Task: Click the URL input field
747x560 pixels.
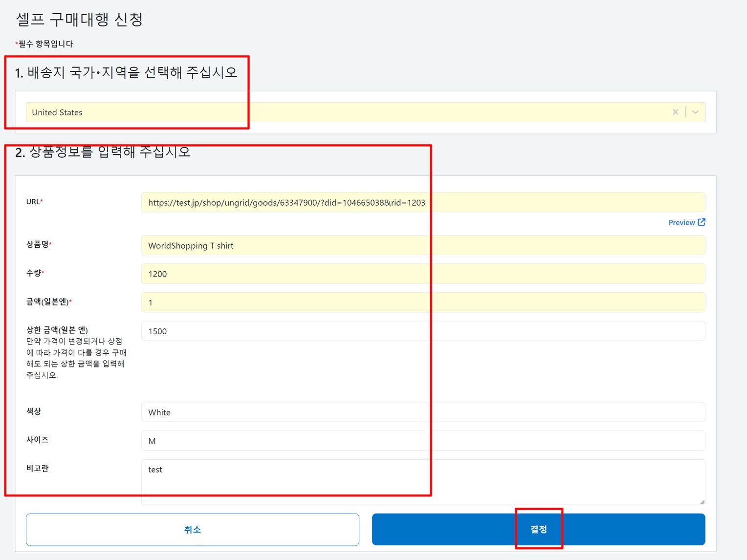Action: tap(342, 202)
